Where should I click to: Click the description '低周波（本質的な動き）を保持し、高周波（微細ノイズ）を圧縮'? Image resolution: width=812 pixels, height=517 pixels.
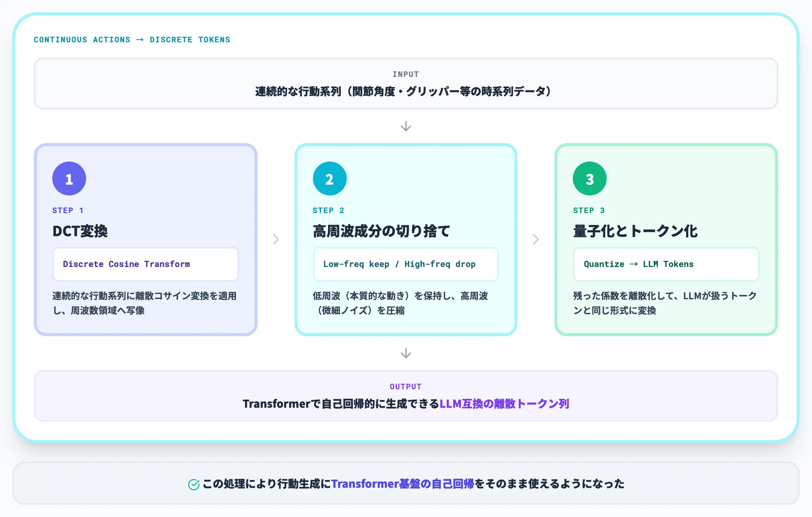tap(400, 303)
